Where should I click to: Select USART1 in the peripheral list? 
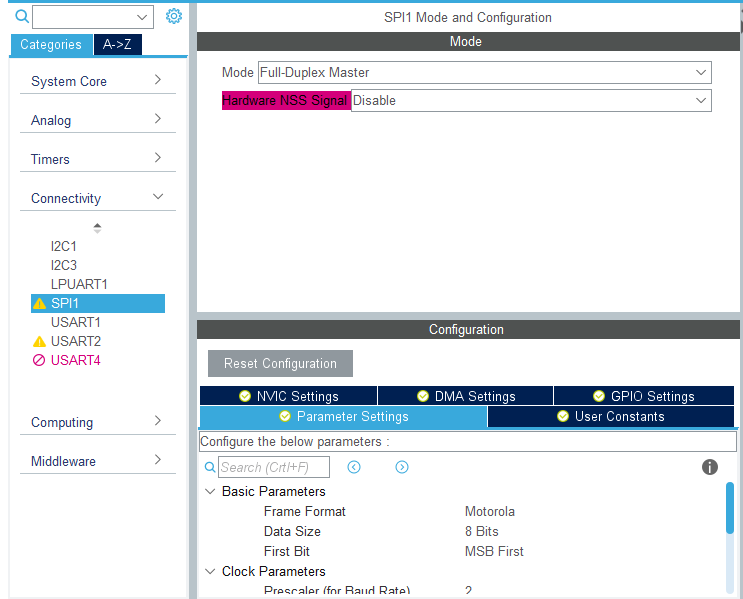coord(76,322)
